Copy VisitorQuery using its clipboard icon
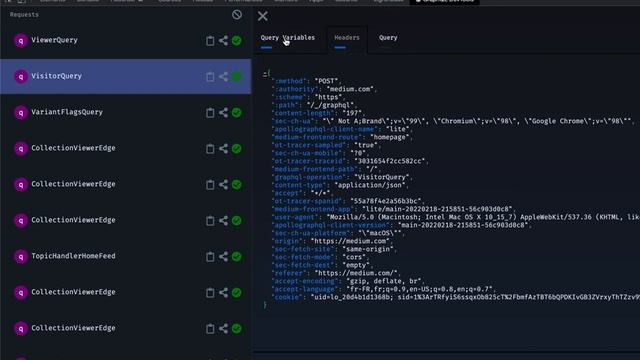 [x=210, y=76]
